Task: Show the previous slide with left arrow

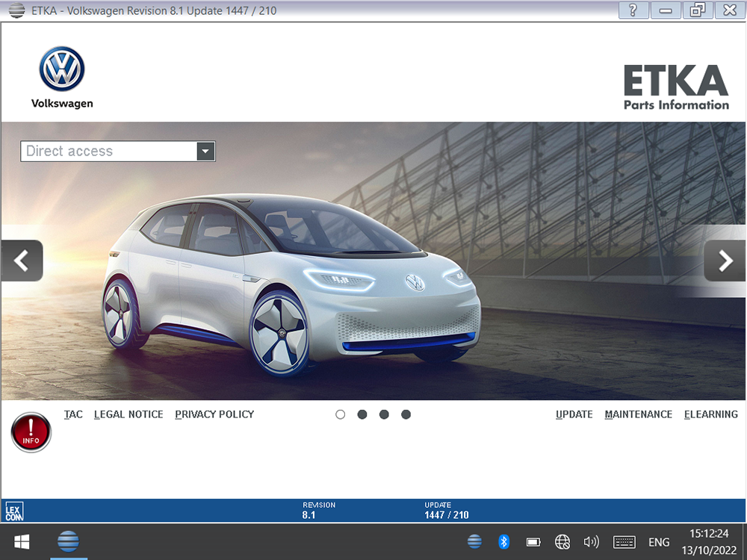Action: (x=22, y=261)
